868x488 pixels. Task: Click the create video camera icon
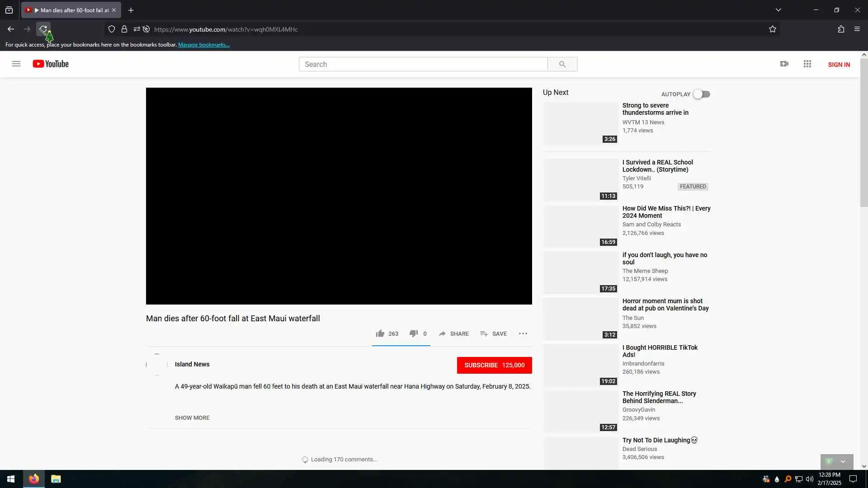pos(784,64)
